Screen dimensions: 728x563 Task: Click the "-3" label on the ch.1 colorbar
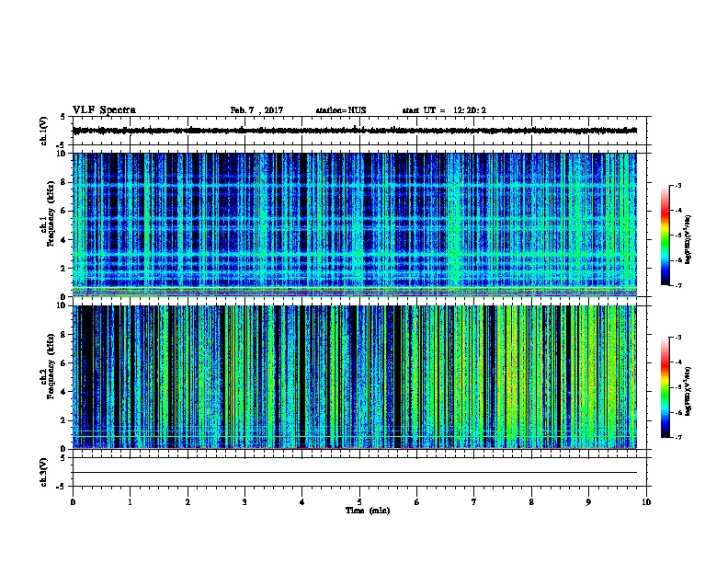click(x=678, y=186)
